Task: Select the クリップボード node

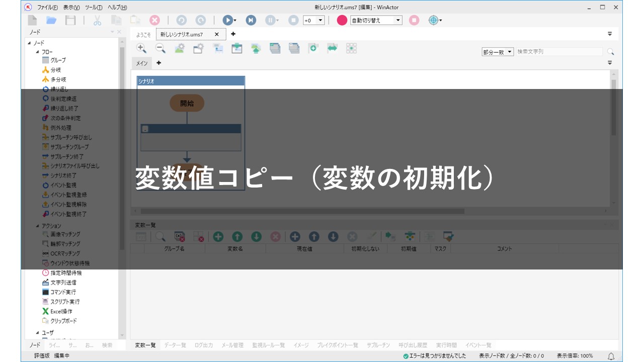Action: 59,321
